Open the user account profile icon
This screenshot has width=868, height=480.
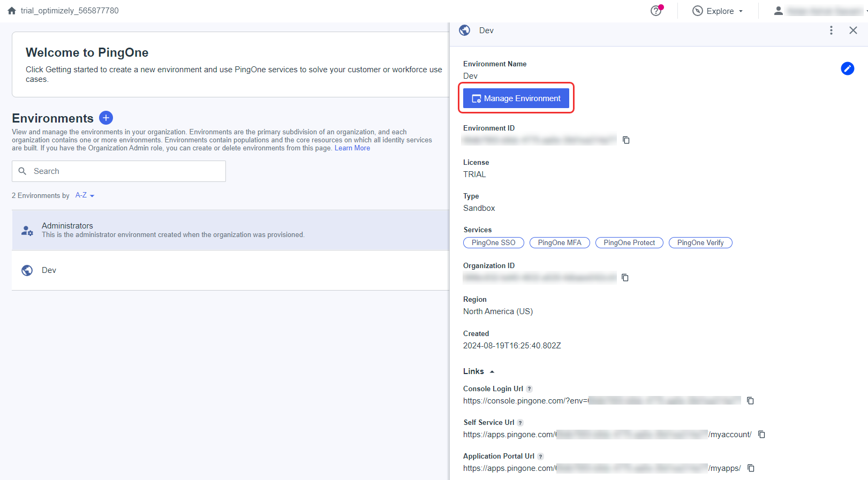tap(779, 11)
